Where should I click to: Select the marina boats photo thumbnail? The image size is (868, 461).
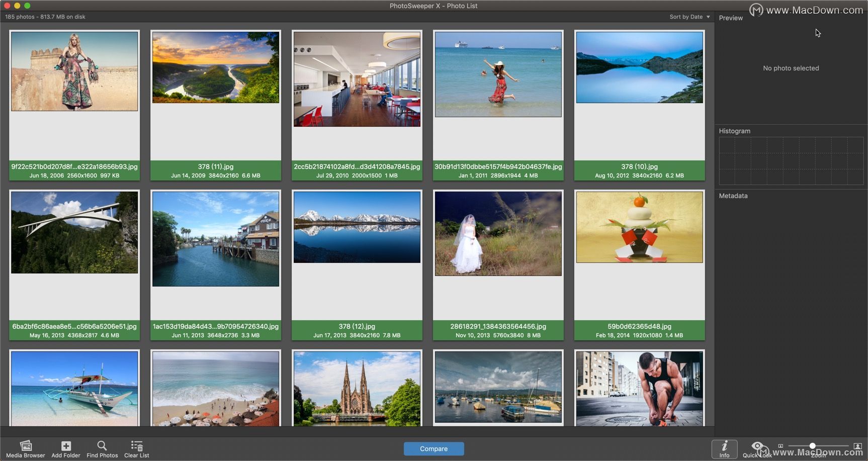click(498, 388)
